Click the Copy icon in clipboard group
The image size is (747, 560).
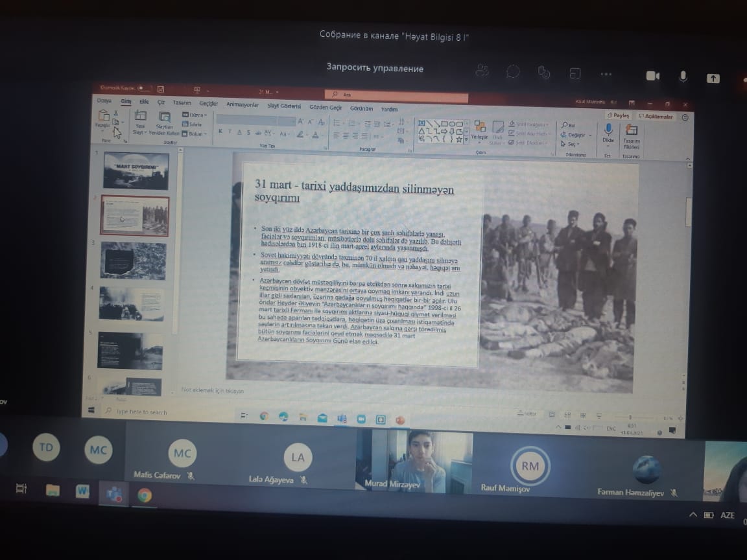pyautogui.click(x=115, y=122)
